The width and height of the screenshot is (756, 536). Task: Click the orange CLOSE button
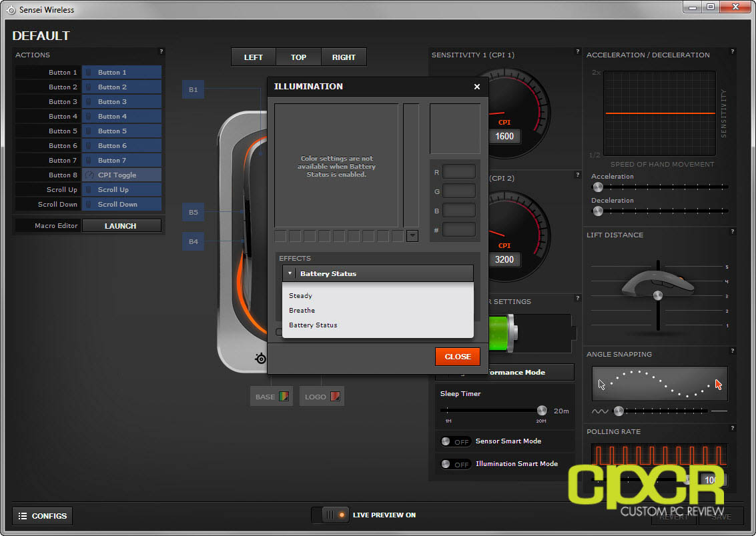tap(457, 357)
